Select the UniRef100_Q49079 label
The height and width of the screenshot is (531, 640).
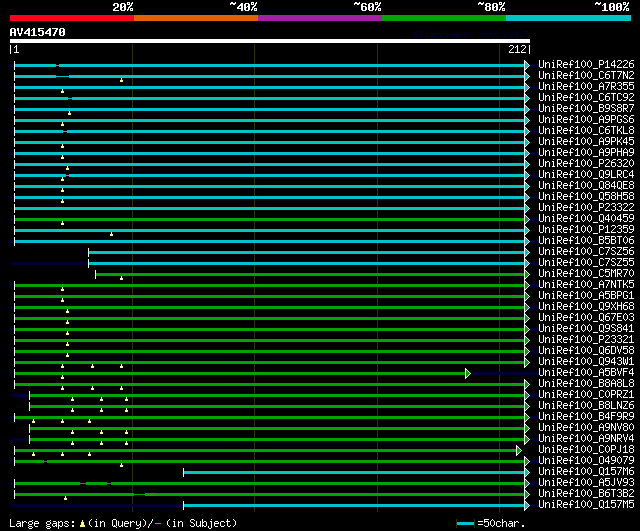(586, 461)
